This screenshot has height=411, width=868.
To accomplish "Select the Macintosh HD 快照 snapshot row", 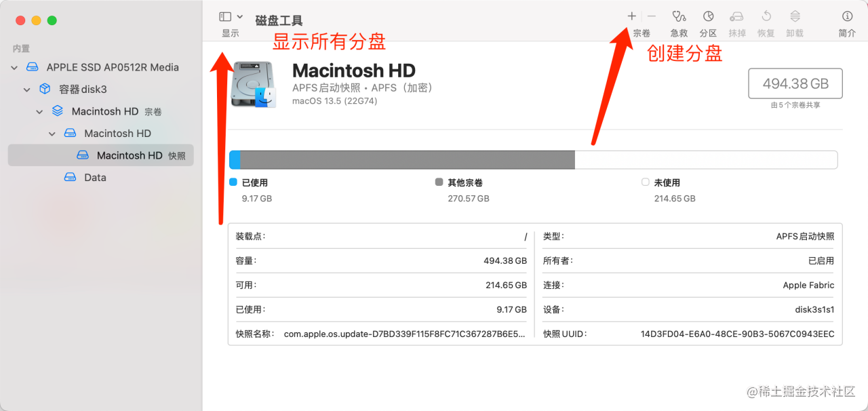I will click(x=101, y=155).
